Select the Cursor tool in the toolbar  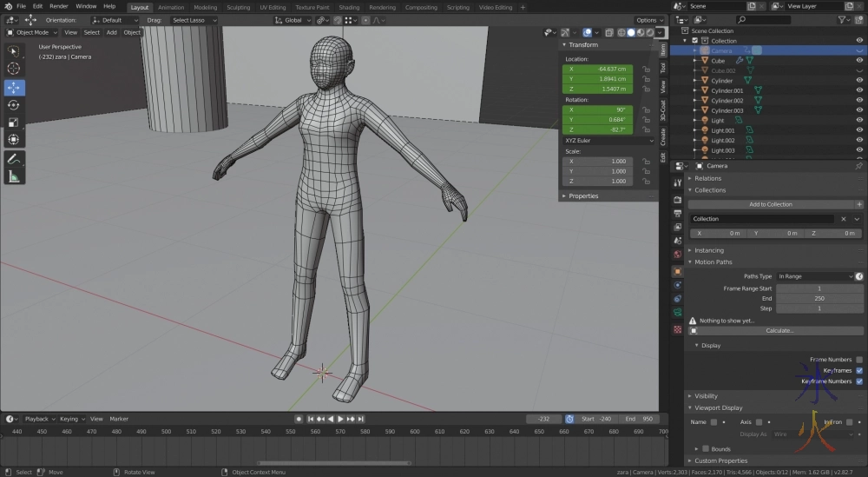pos(14,69)
